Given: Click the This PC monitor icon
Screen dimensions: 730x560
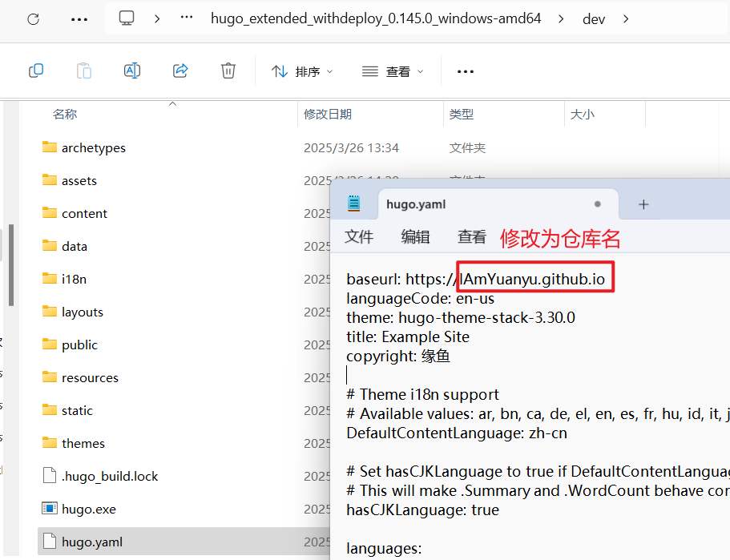Looking at the screenshot, I should point(127,18).
